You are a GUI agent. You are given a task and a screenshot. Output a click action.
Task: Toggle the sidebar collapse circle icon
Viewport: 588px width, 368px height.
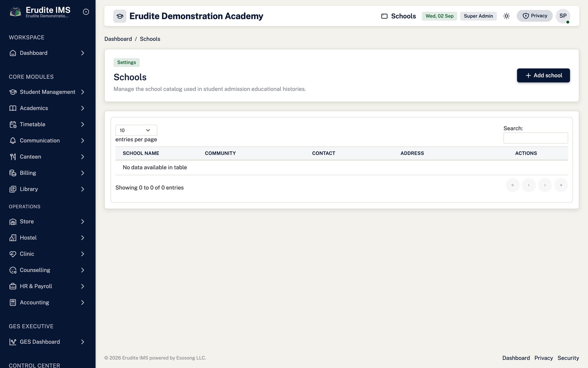[x=86, y=12]
